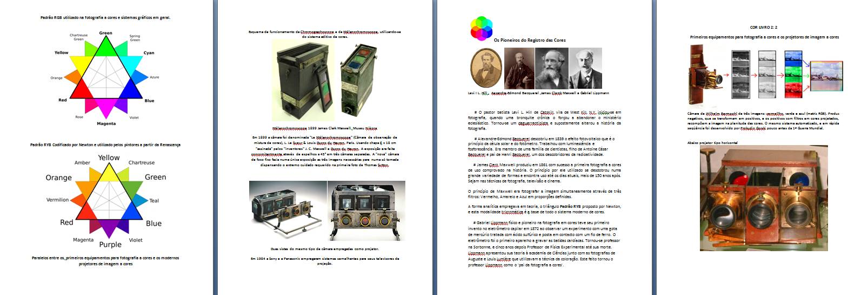Click the text 'Abaixo projetor tipo horizontal'

point(712,143)
